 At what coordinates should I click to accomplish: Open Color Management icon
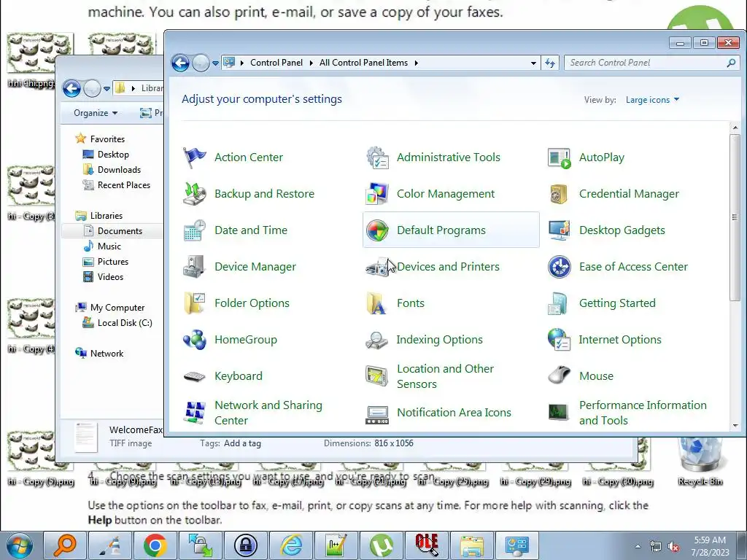click(x=377, y=194)
